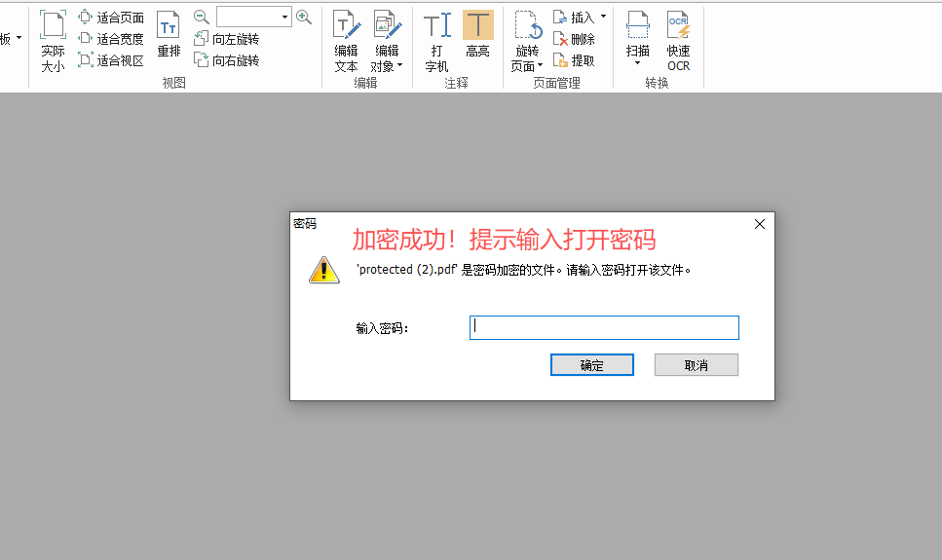Expand the Insert (插入) dropdown arrow
Screen dimensions: 942x560
[x=603, y=17]
